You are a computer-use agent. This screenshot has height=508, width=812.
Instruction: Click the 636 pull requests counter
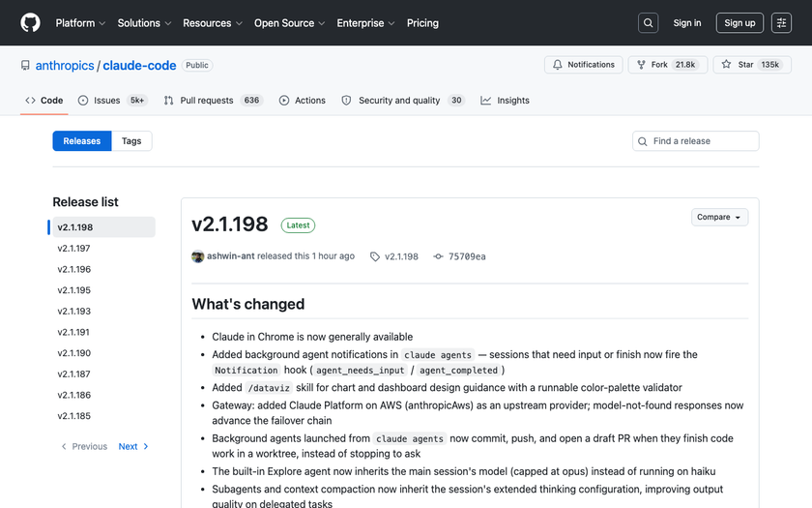coord(251,101)
